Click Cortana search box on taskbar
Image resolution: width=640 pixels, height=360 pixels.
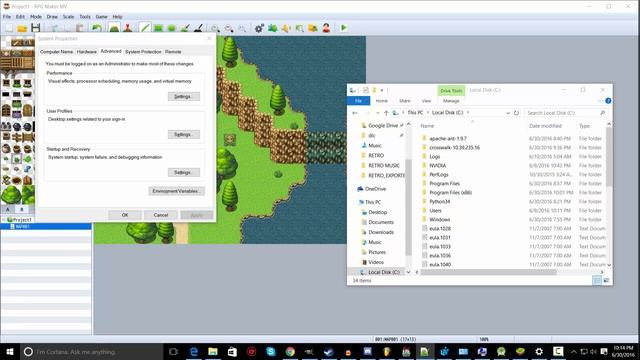[x=92, y=352]
